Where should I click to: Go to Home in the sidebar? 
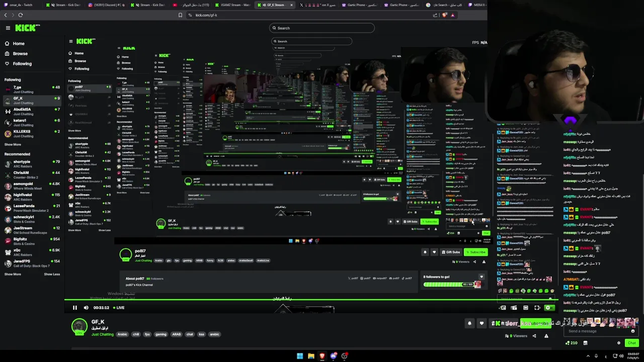click(x=19, y=44)
